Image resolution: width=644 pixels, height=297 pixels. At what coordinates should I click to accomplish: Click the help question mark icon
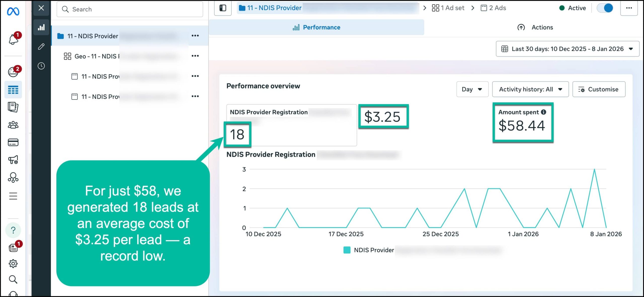point(13,230)
